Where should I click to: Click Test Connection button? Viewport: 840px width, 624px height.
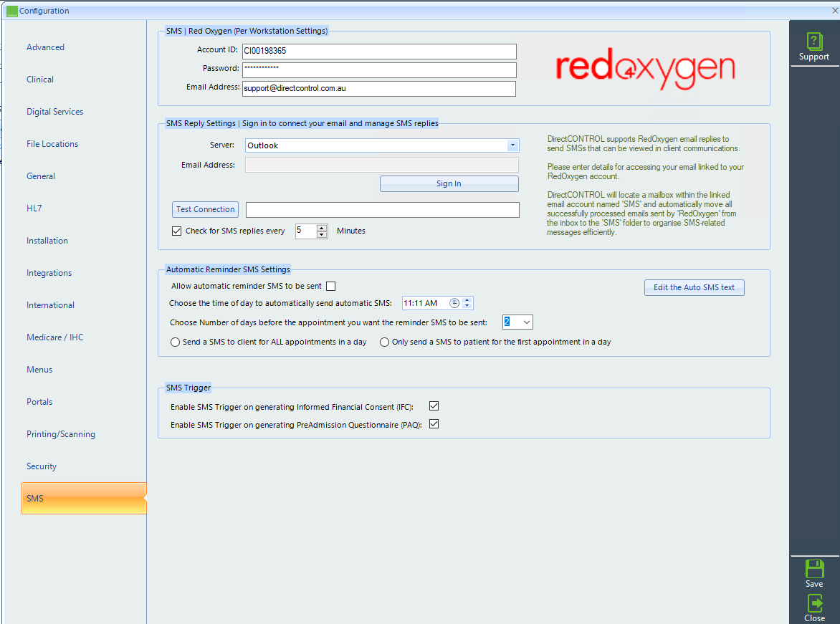tap(205, 209)
